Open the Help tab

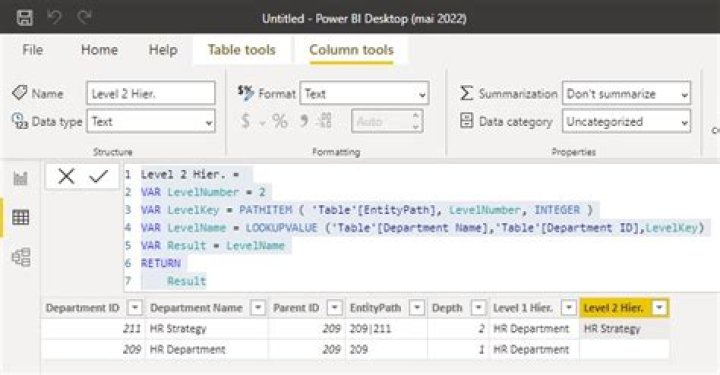tap(163, 50)
